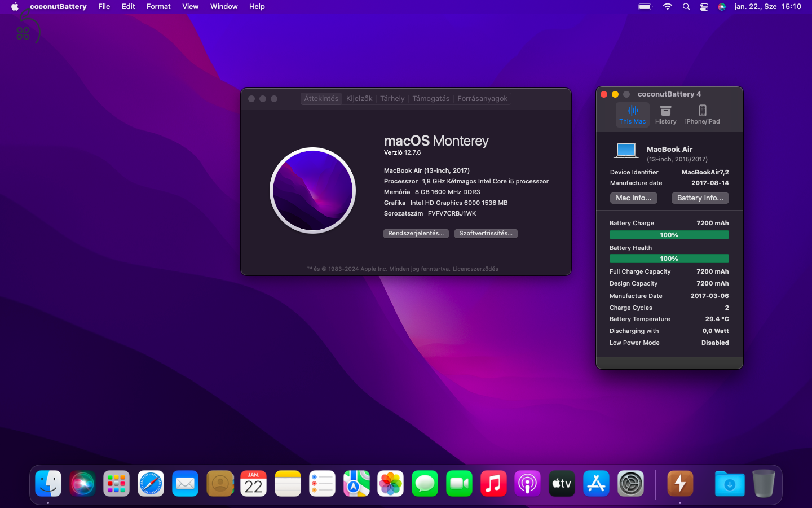Screen dimensions: 812x508
Task: Open the coconutBattery application menu
Action: (x=58, y=7)
